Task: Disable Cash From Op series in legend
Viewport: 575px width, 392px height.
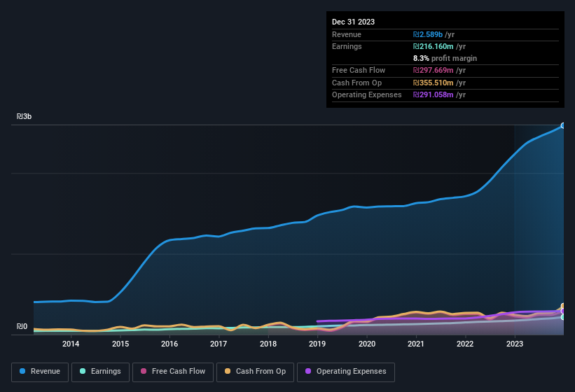Action: (256, 372)
